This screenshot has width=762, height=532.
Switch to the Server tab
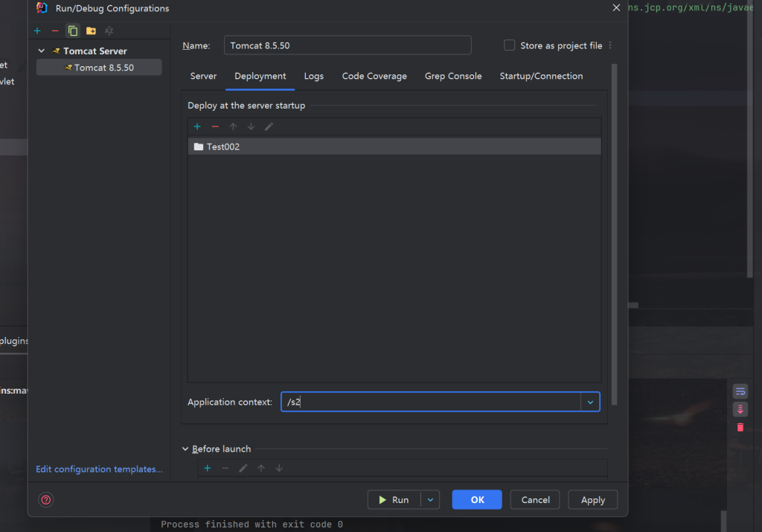(x=203, y=76)
